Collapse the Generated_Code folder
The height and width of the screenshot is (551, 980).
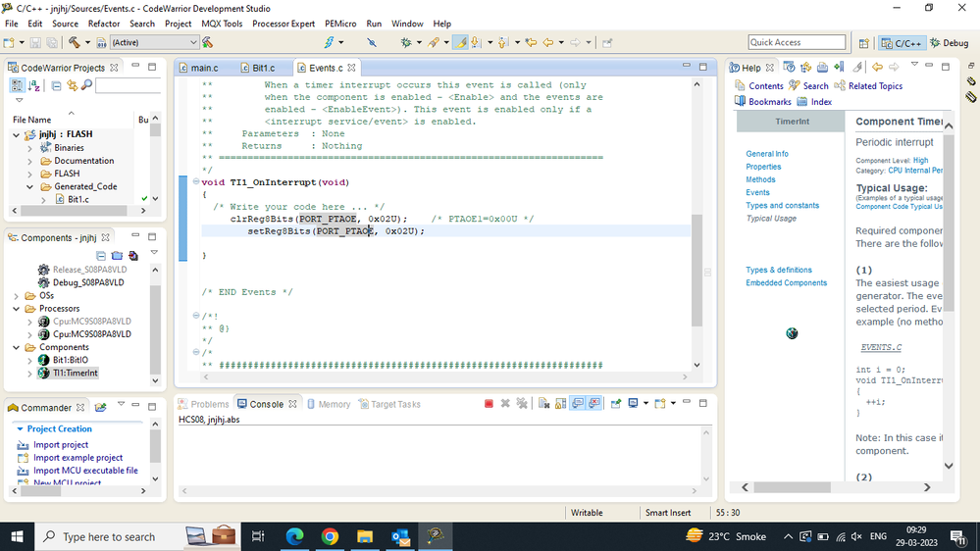pyautogui.click(x=29, y=187)
